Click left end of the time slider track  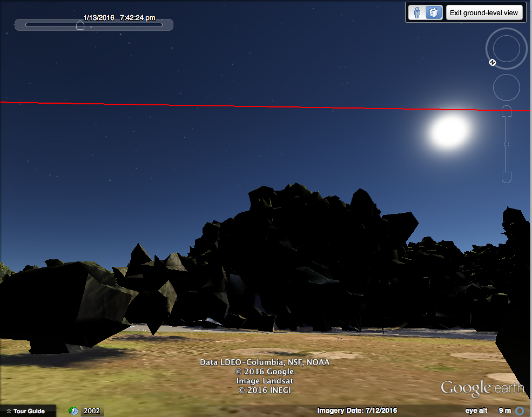[27, 25]
